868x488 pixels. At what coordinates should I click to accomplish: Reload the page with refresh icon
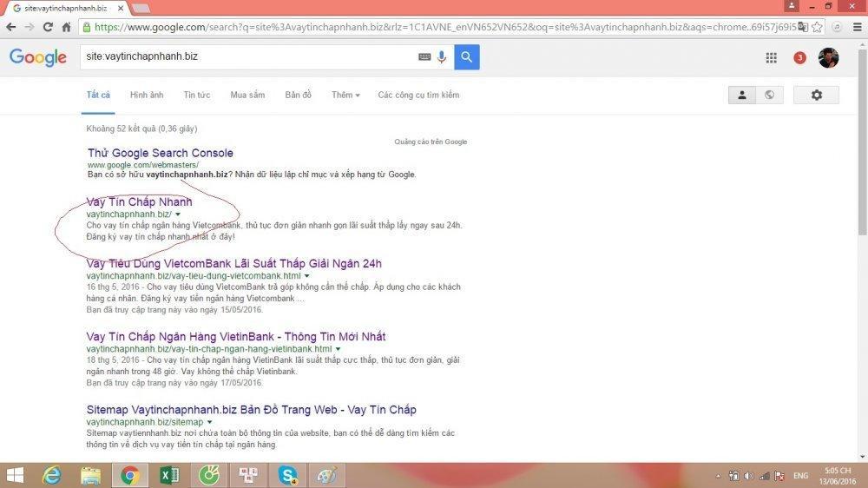(x=48, y=27)
